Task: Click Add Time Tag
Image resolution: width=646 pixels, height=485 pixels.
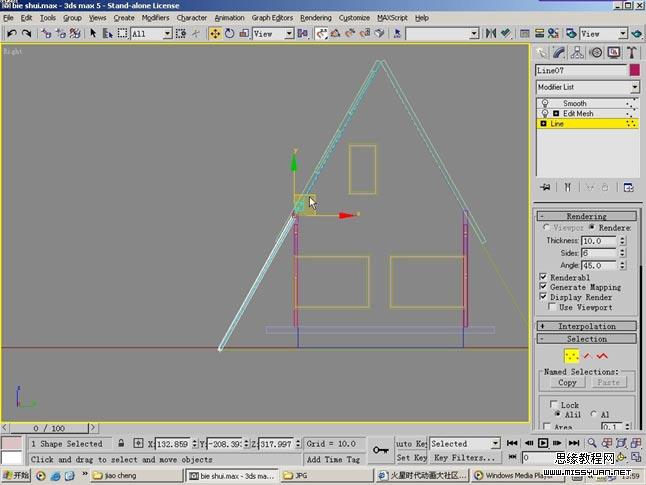Action: pyautogui.click(x=333, y=459)
